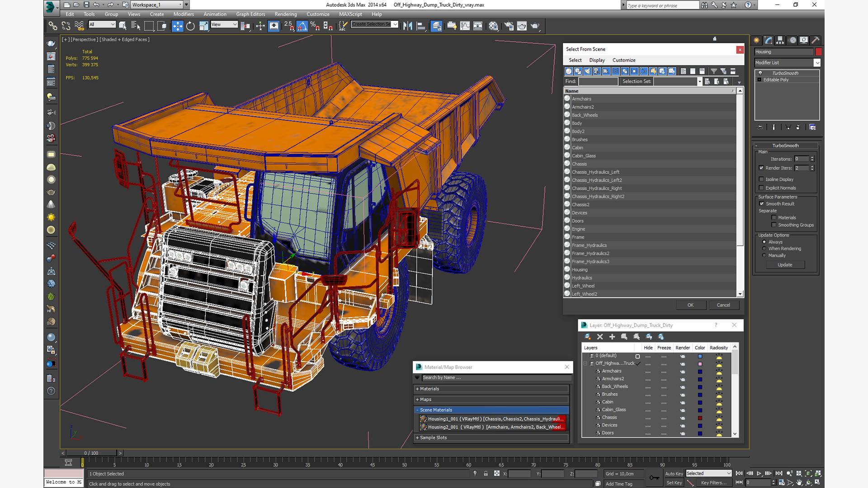Click Delete layer X icon in Layer dialog
The height and width of the screenshot is (488, 868).
tap(600, 337)
